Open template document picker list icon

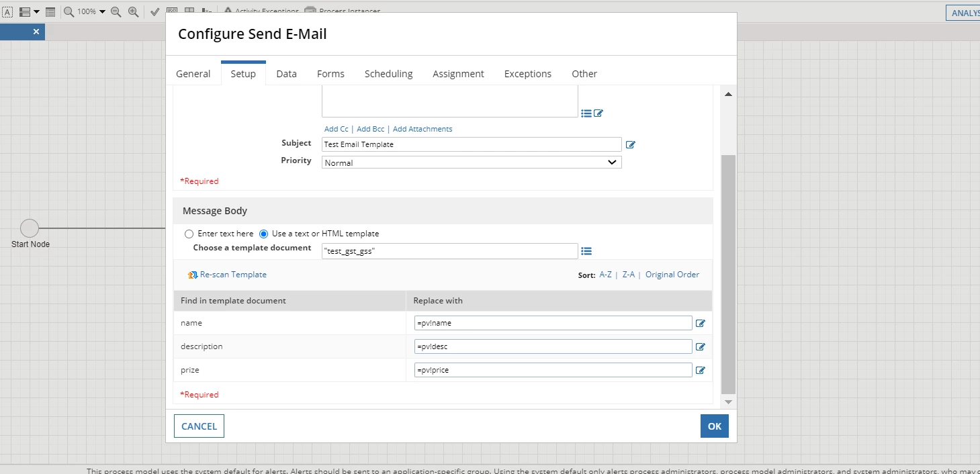tap(586, 251)
